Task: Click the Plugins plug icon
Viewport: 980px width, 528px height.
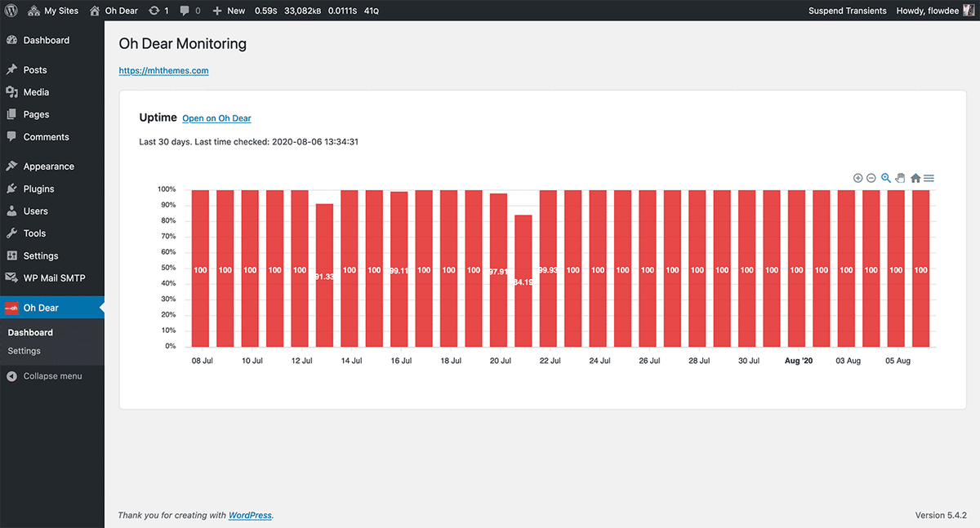Action: [11, 189]
